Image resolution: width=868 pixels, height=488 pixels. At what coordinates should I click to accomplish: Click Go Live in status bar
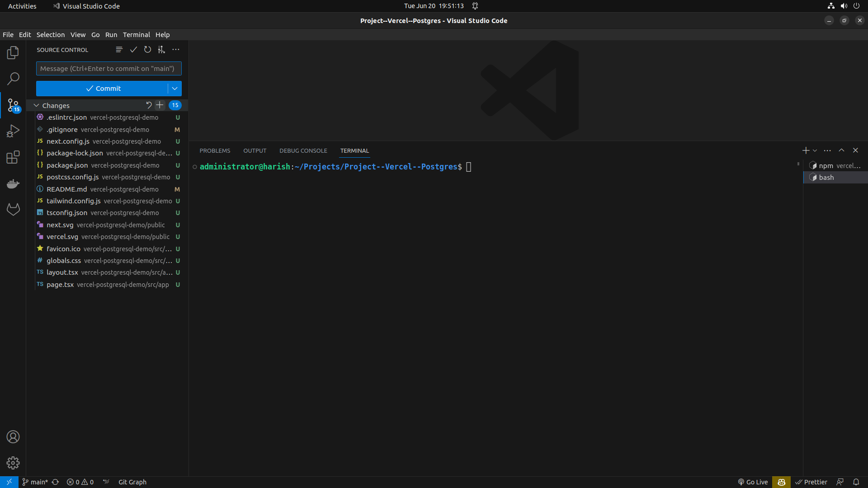click(753, 482)
